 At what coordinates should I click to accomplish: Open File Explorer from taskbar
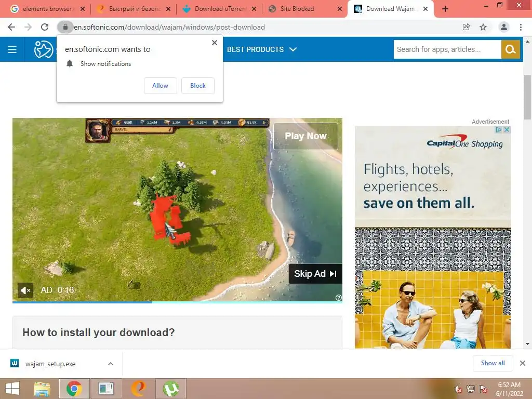tap(42, 389)
